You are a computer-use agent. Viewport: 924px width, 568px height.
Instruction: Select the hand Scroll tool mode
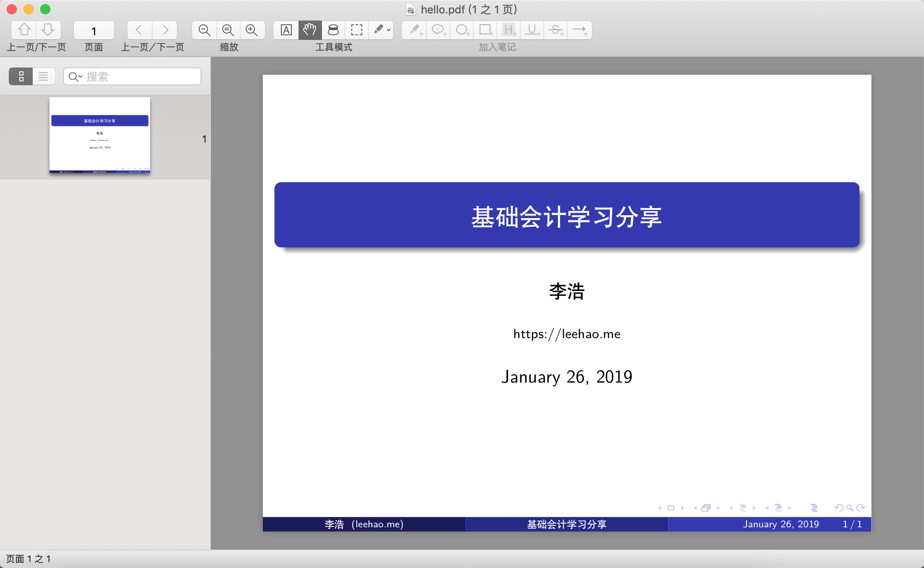[310, 30]
